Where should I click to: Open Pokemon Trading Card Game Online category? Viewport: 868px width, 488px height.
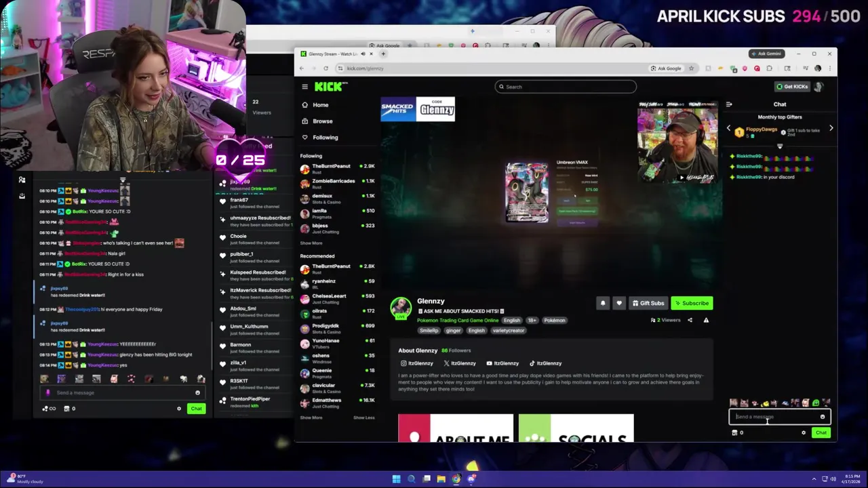pyautogui.click(x=458, y=320)
